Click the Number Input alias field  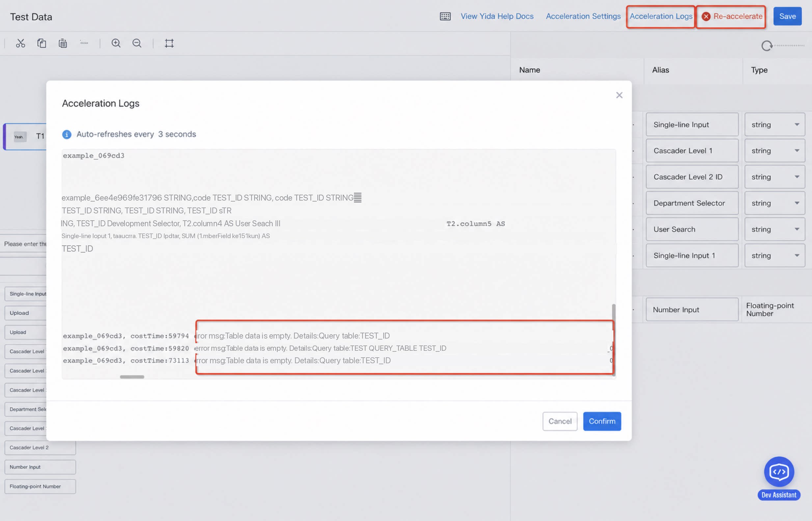pos(692,310)
